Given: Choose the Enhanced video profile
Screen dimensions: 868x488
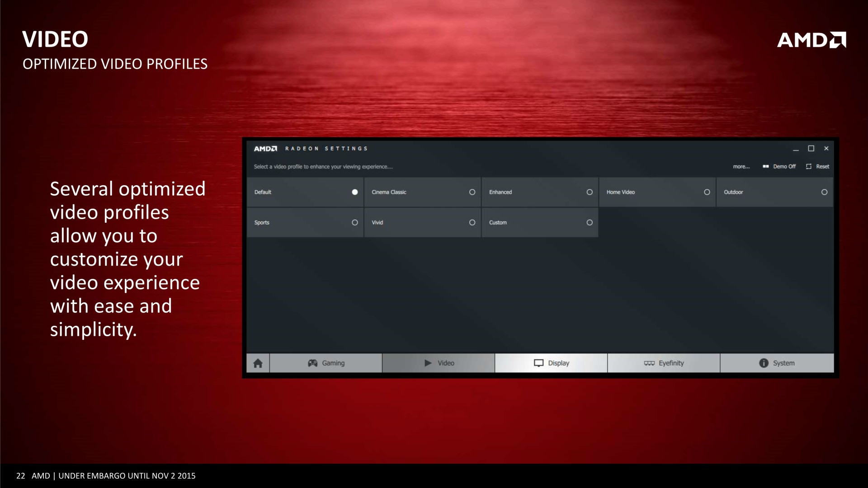Looking at the screenshot, I should pyautogui.click(x=589, y=192).
